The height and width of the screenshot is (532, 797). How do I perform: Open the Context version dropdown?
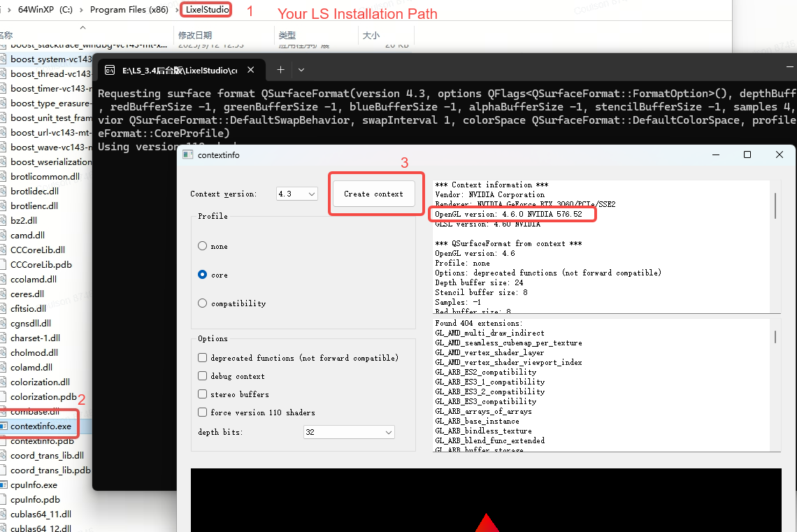(x=297, y=194)
